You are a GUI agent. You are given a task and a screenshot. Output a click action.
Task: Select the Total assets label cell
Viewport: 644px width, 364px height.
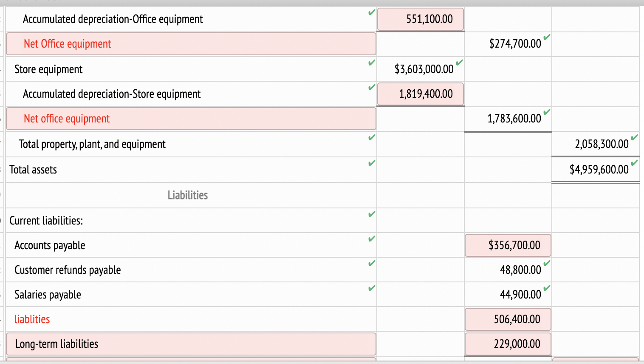[187, 169]
